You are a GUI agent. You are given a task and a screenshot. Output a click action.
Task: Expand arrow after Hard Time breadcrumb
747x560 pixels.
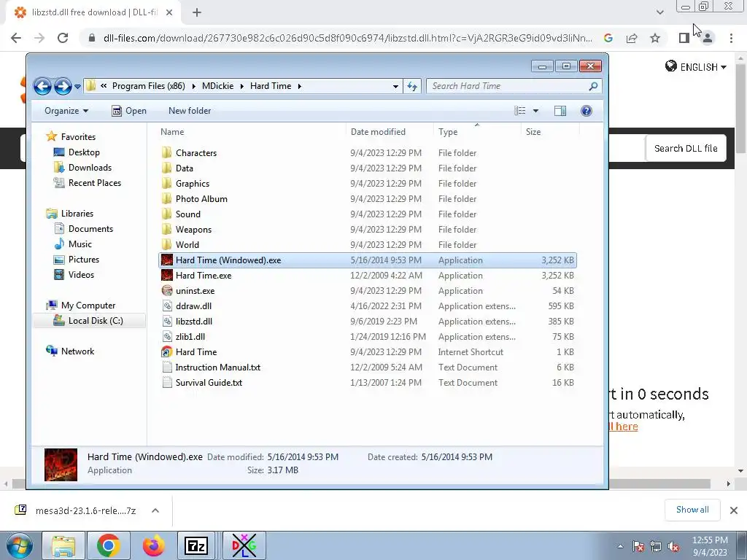pyautogui.click(x=300, y=86)
